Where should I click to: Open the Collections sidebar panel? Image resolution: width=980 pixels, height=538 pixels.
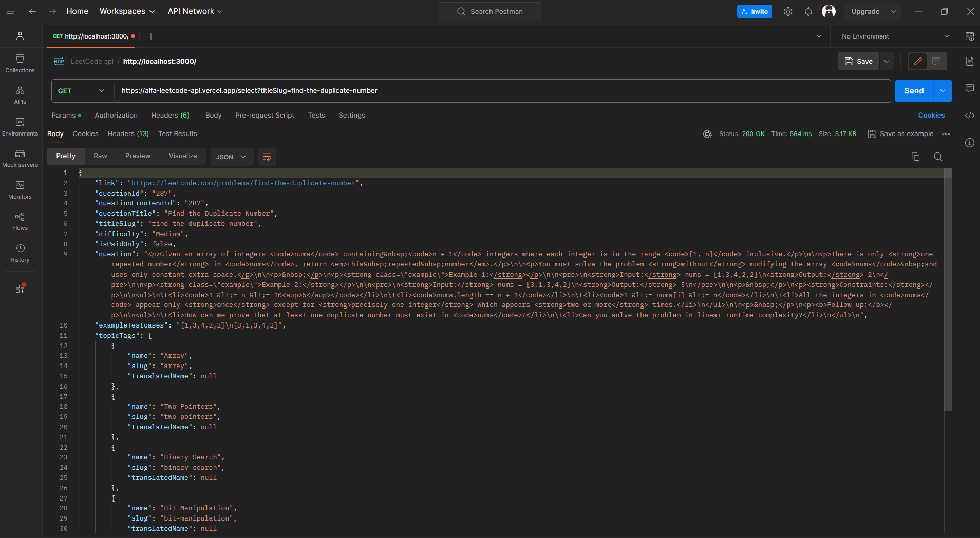(20, 64)
